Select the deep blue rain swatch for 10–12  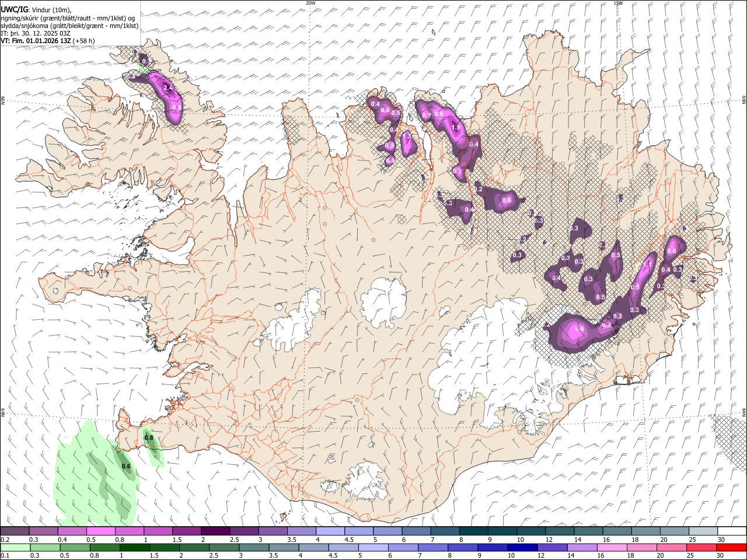coord(522,547)
